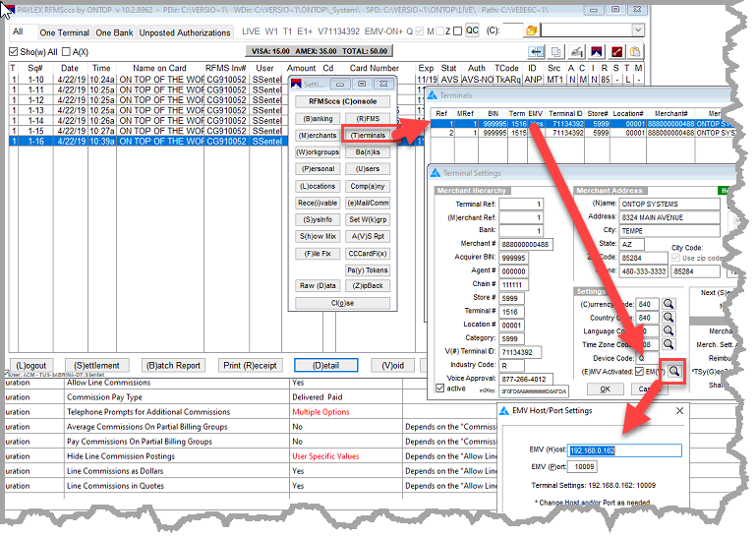756x538 pixels.
Task: Toggle the Z checkbox
Action: pyautogui.click(x=458, y=31)
